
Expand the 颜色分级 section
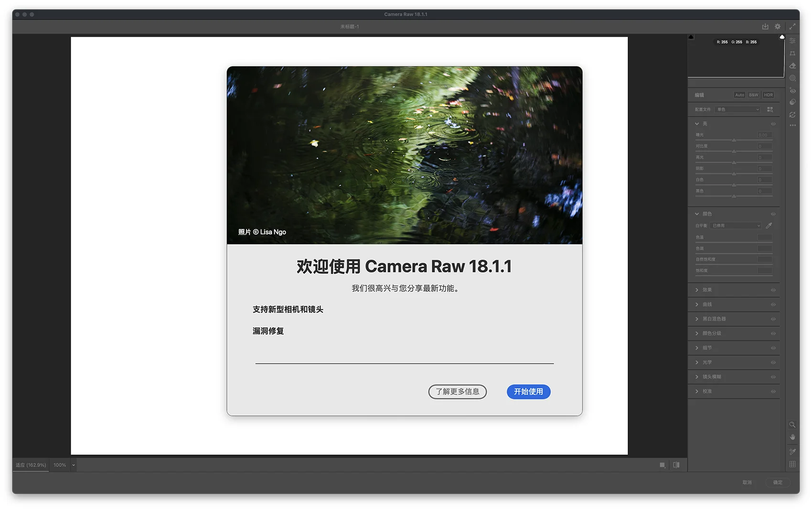tap(697, 333)
